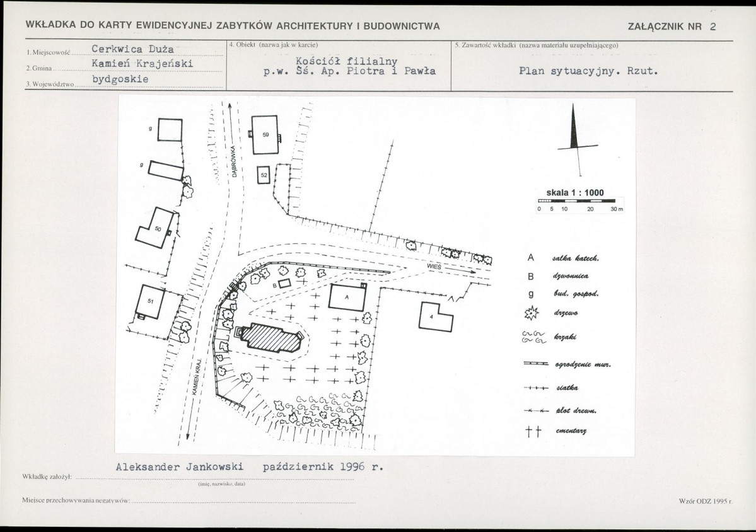Click the wooden fence legend symbol
The width and height of the screenshot is (756, 532).
click(536, 410)
